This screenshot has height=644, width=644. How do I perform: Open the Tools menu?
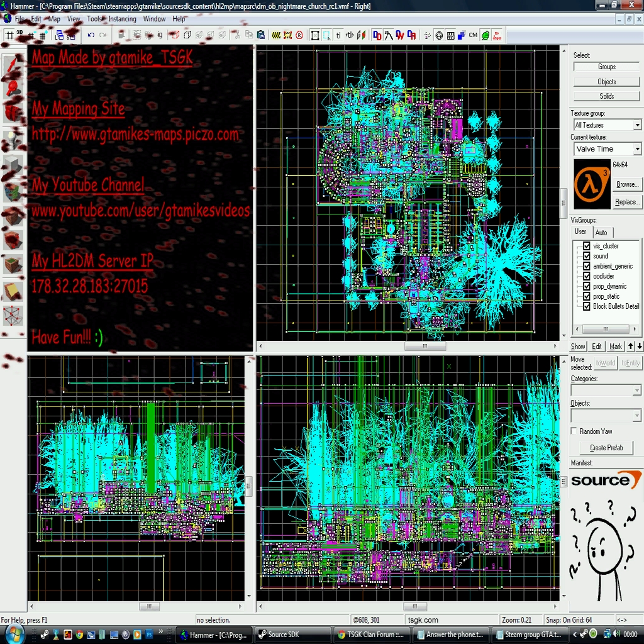tap(94, 18)
